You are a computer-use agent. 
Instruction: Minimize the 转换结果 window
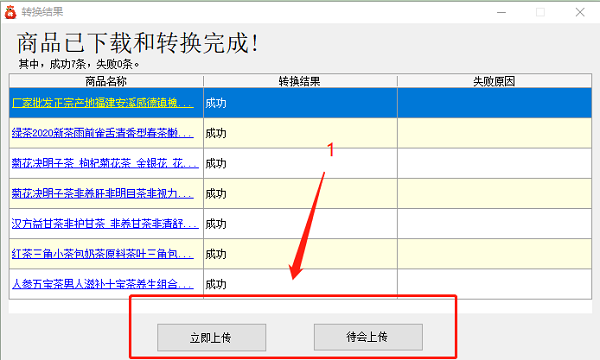[x=502, y=12]
